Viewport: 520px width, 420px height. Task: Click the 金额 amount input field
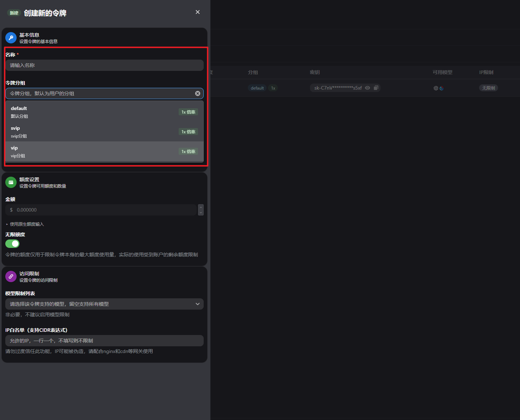coord(101,210)
